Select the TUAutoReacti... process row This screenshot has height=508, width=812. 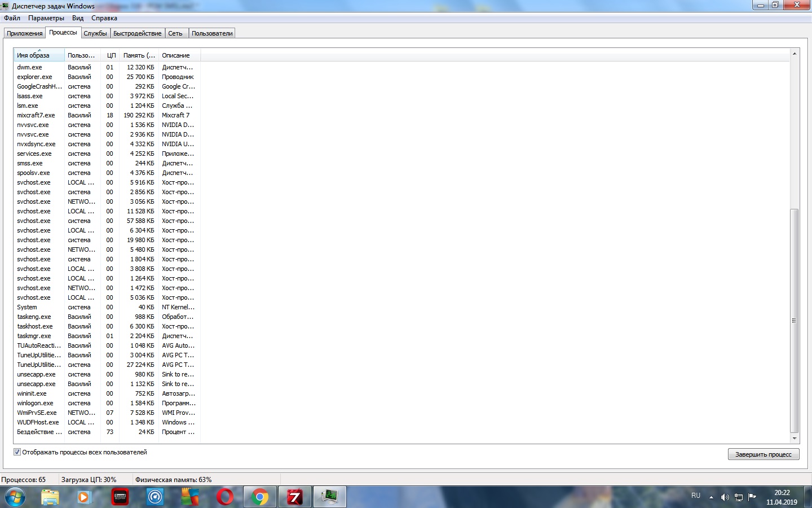click(x=107, y=345)
